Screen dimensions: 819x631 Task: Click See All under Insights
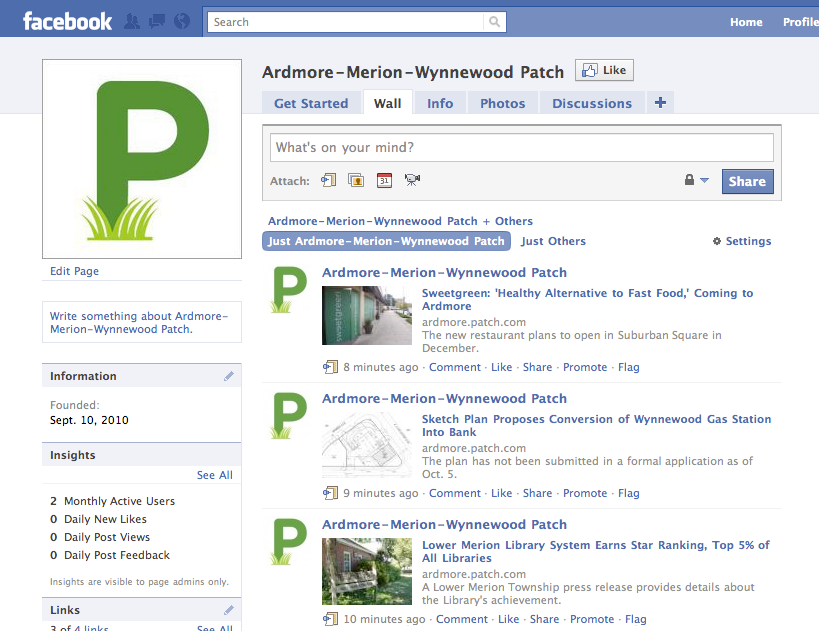[215, 475]
